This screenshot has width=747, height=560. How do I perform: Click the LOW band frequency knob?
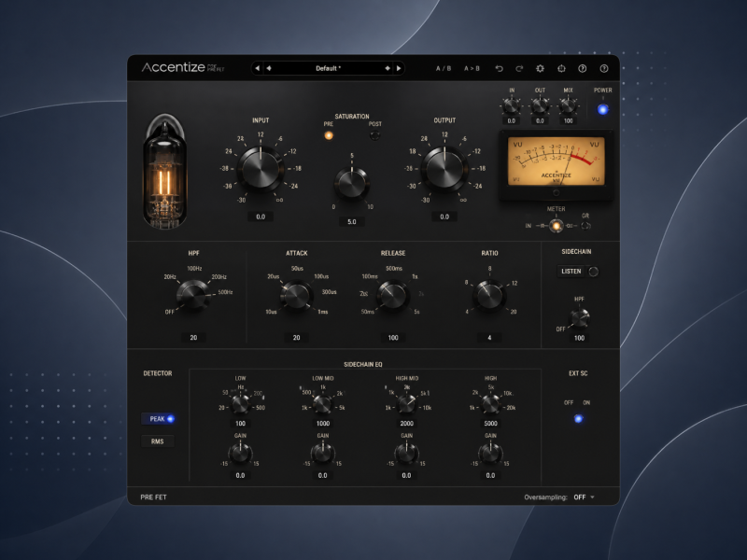point(240,404)
